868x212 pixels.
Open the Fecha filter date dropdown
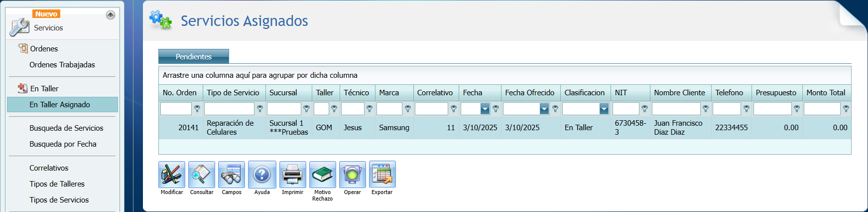tap(485, 109)
